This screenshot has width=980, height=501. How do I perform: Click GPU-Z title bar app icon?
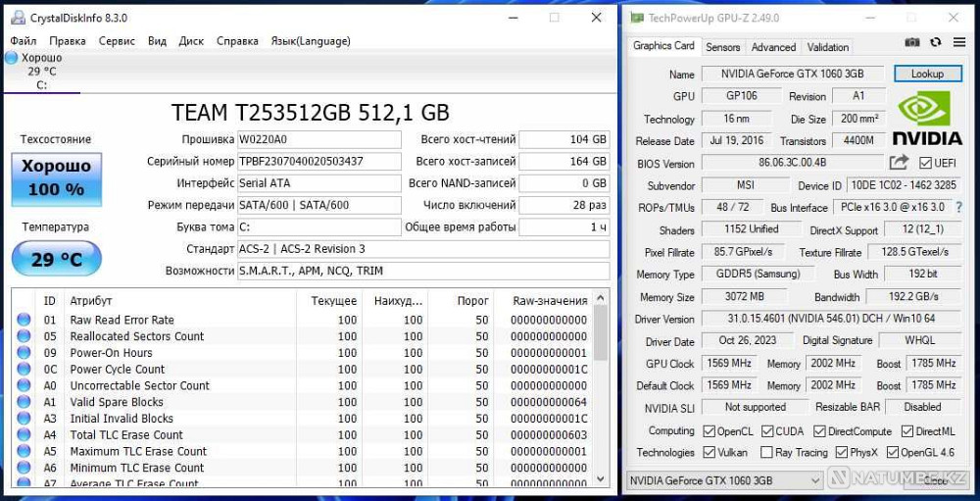pyautogui.click(x=637, y=18)
